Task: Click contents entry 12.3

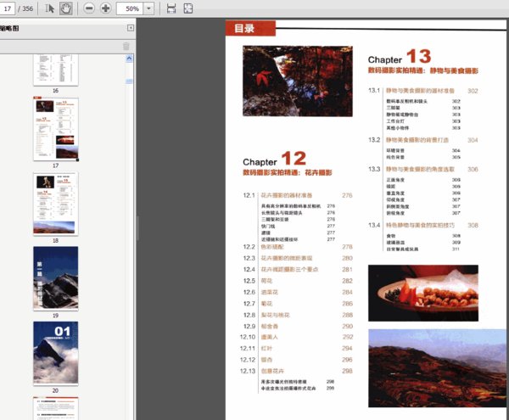Action: coord(298,258)
